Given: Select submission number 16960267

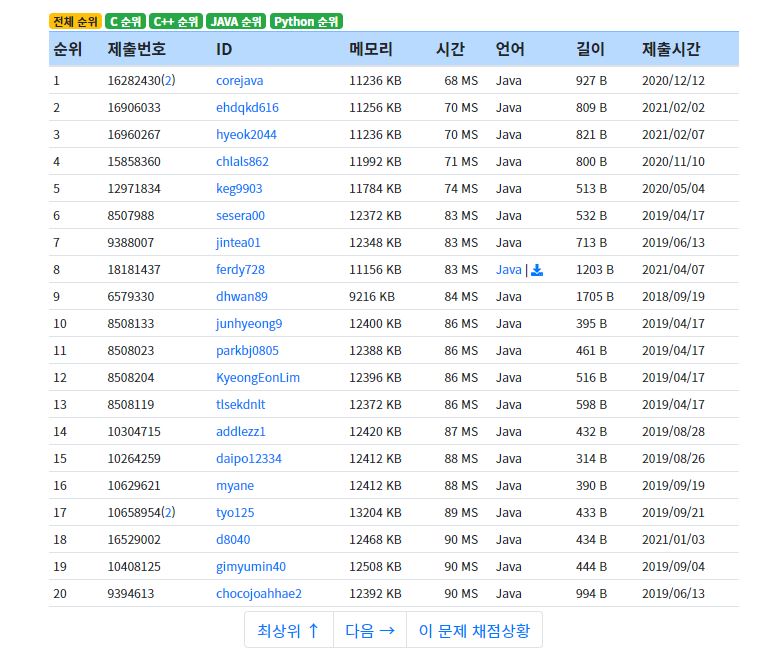Looking at the screenshot, I should [134, 135].
